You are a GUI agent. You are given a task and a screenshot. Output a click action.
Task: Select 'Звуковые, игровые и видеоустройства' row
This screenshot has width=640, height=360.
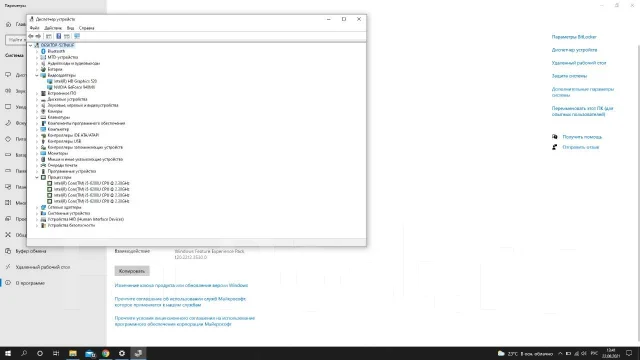(83, 105)
